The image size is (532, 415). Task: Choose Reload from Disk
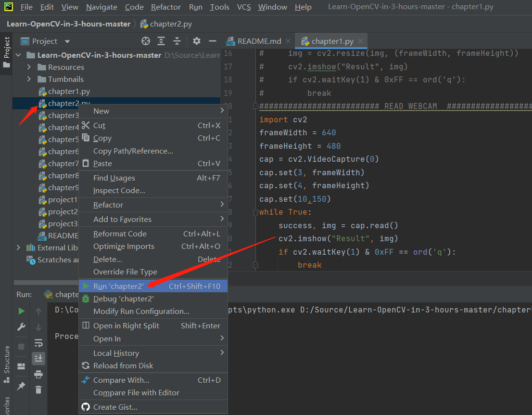[153, 366]
